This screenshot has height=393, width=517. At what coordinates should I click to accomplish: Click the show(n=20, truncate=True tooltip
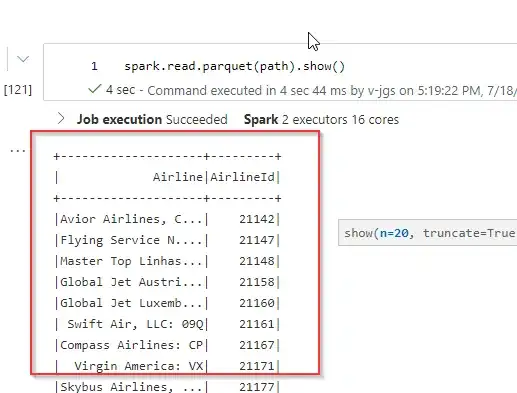(428, 233)
